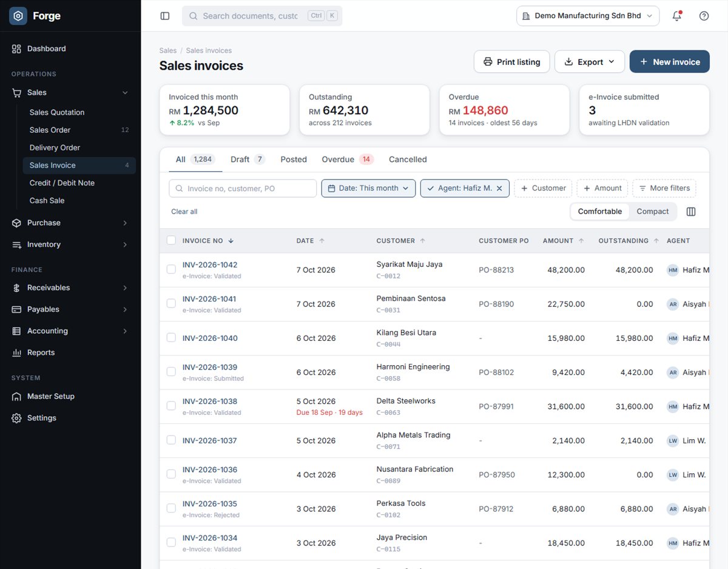Switch to Compact density
728x569 pixels.
tap(652, 212)
